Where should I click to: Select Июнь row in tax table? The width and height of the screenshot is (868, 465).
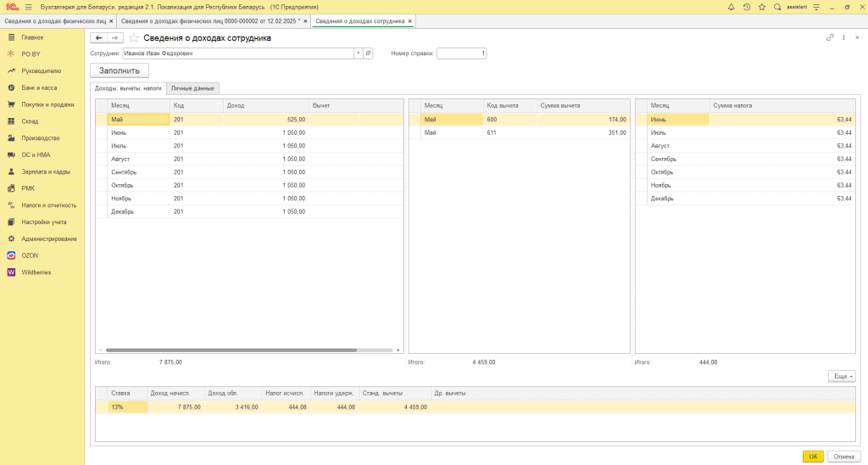point(745,119)
